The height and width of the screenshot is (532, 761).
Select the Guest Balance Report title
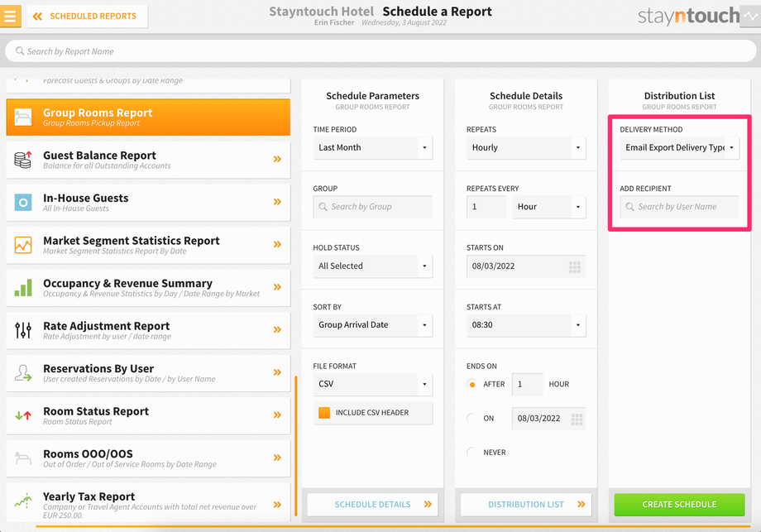(99, 156)
